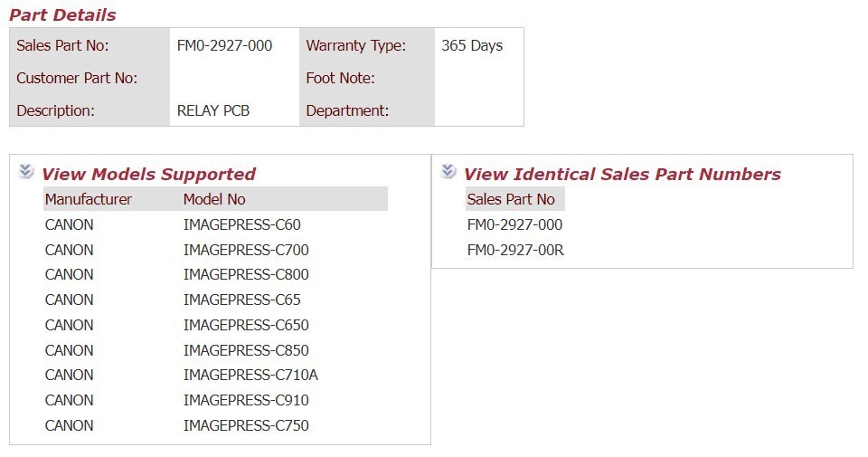868x457 pixels.
Task: Click the RELAY PCB description value
Action: tap(213, 110)
